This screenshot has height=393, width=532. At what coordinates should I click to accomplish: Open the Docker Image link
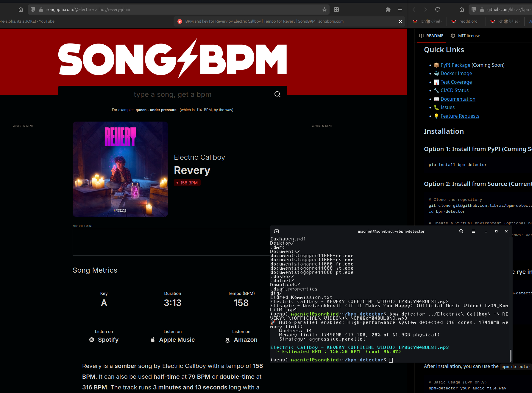456,73
